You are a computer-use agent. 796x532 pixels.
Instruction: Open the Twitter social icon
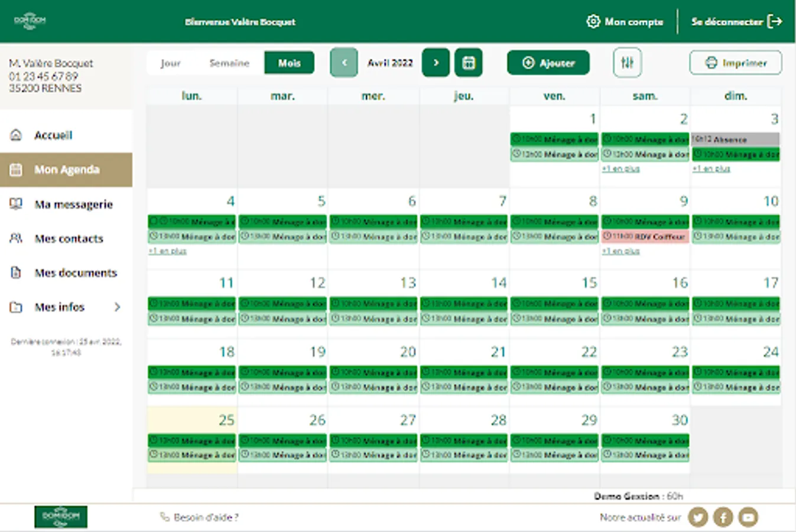click(x=698, y=517)
